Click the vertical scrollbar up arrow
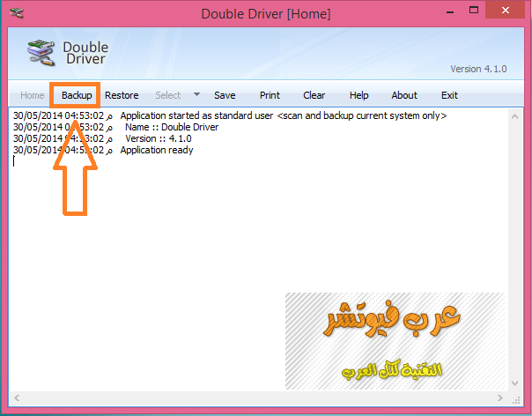532x416 pixels. (x=514, y=116)
